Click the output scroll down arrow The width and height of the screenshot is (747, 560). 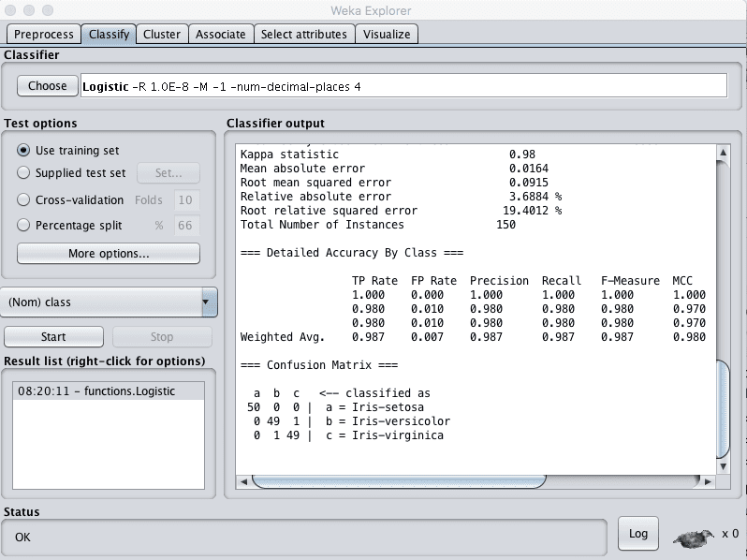click(723, 466)
